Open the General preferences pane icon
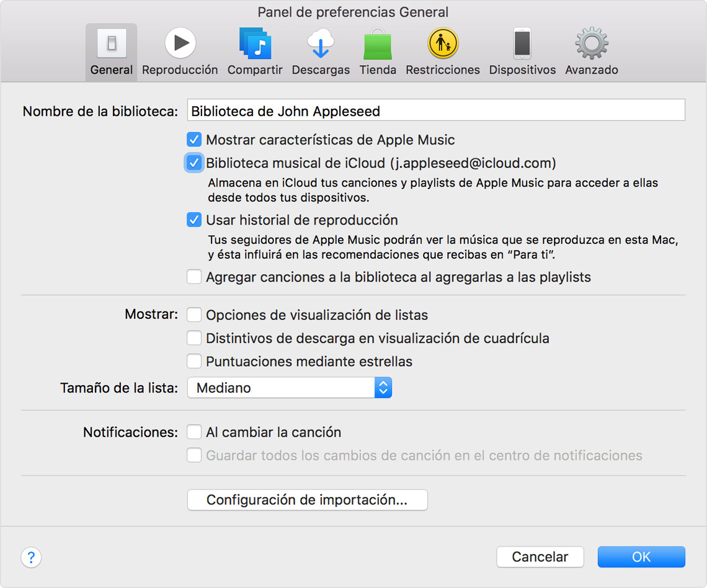Screen dimensions: 707x588 tap(112, 44)
